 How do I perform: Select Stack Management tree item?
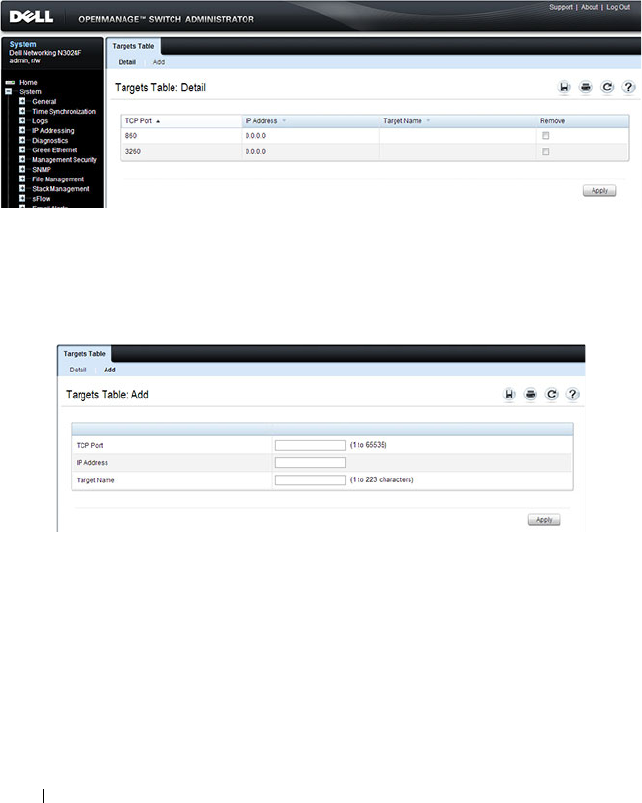[61, 188]
